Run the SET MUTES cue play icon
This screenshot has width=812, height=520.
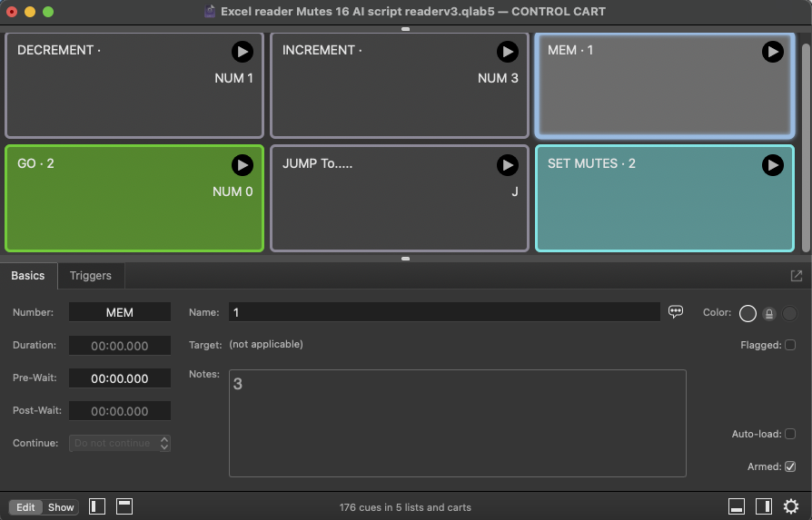click(772, 164)
